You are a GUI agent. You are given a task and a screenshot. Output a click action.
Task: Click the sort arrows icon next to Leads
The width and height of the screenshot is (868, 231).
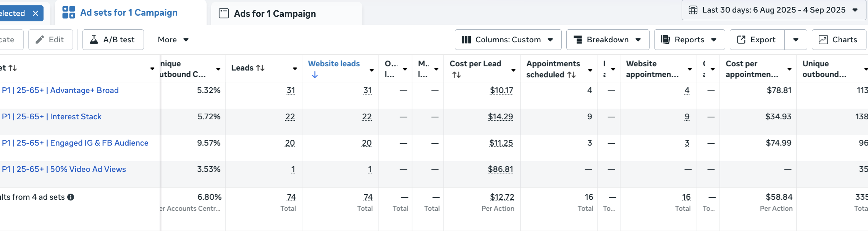click(x=260, y=68)
